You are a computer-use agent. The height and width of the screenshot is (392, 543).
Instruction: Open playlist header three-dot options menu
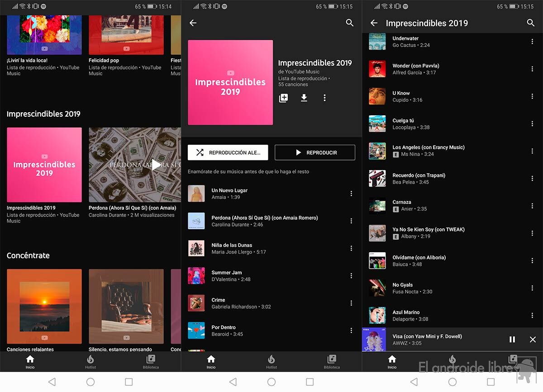click(324, 98)
